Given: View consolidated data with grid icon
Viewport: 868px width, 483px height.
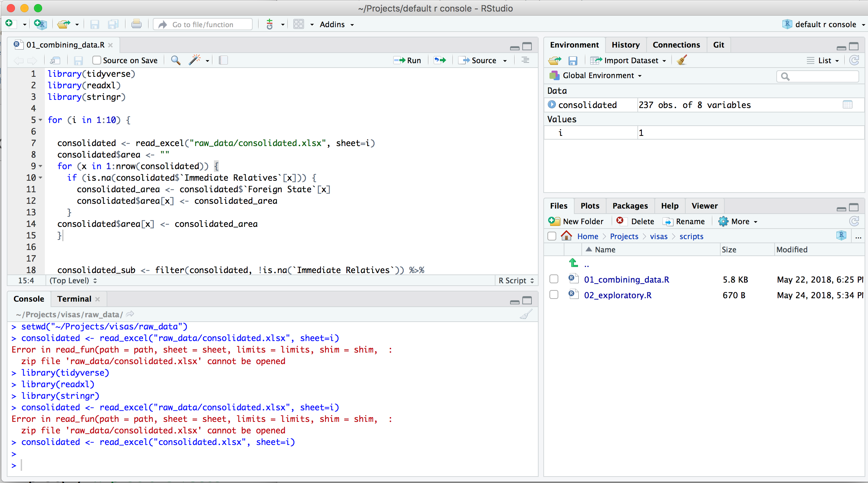Looking at the screenshot, I should (847, 105).
